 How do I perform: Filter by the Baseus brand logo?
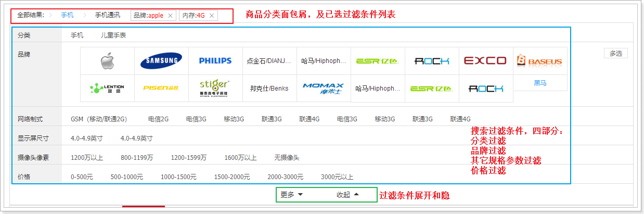539,61
